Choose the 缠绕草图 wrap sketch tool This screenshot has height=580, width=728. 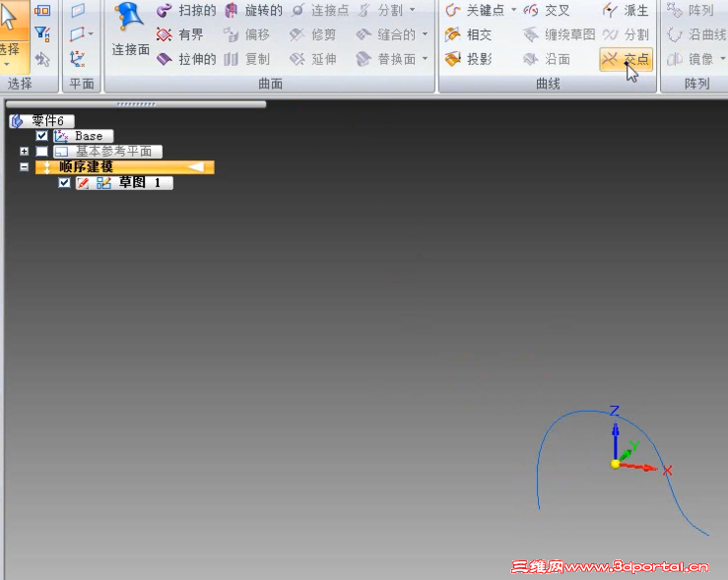(559, 34)
